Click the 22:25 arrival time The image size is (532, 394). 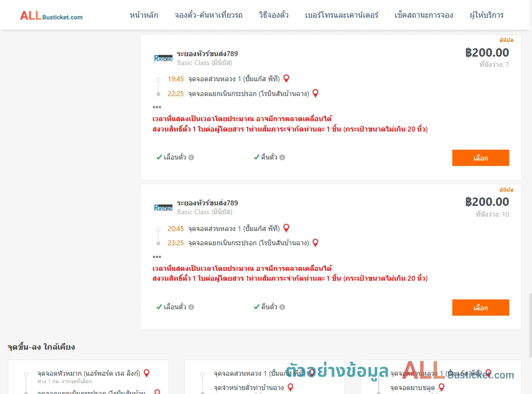pyautogui.click(x=175, y=94)
